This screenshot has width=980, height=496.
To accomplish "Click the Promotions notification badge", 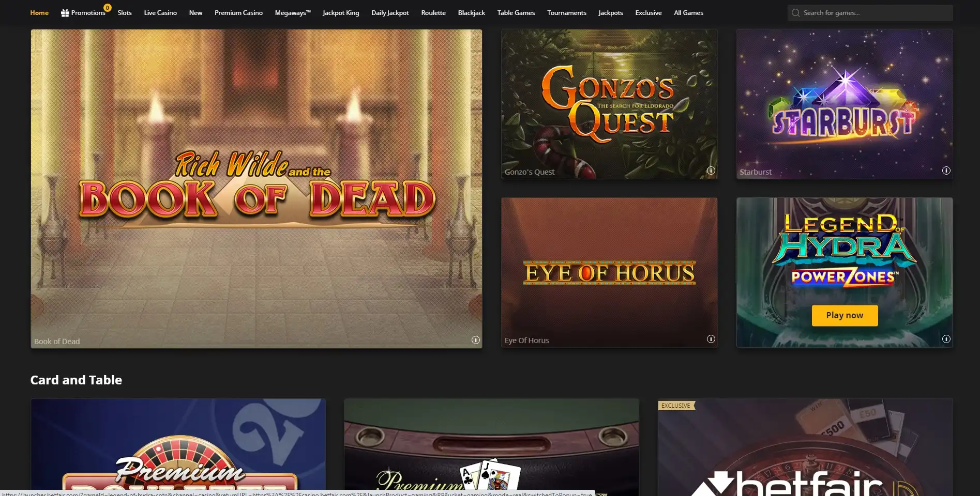I will (x=107, y=7).
